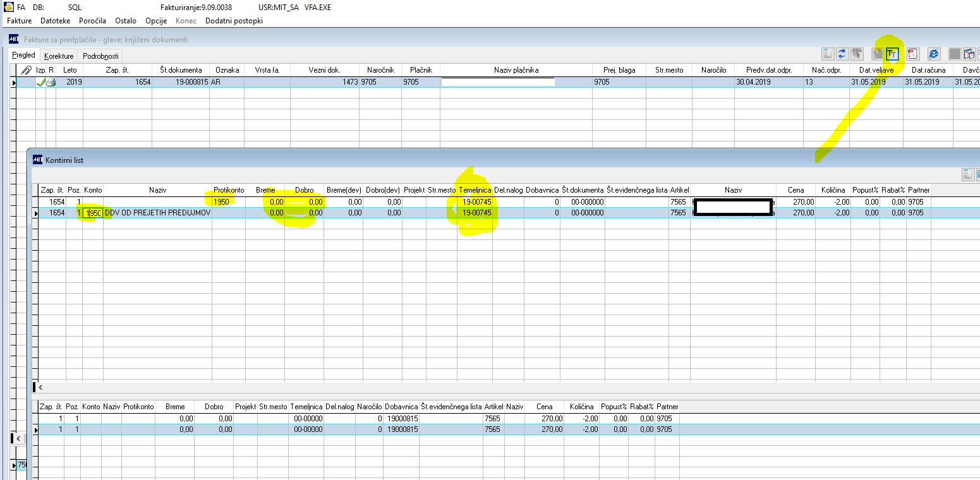Click the Breme(dev) column header

344,190
